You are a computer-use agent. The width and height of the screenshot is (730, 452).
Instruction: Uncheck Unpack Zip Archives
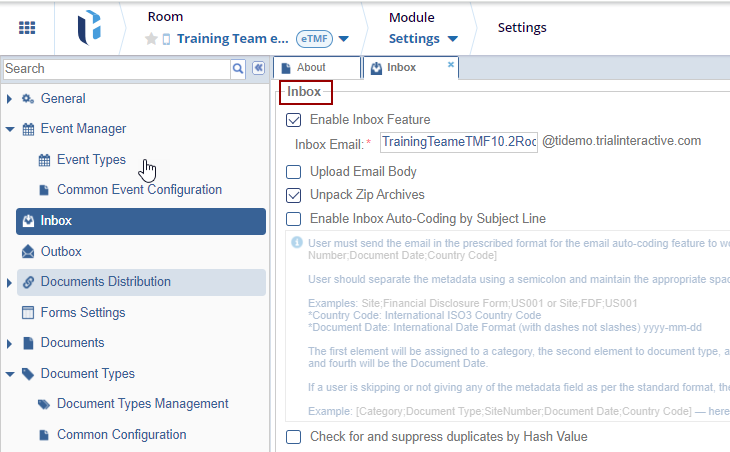(x=294, y=195)
